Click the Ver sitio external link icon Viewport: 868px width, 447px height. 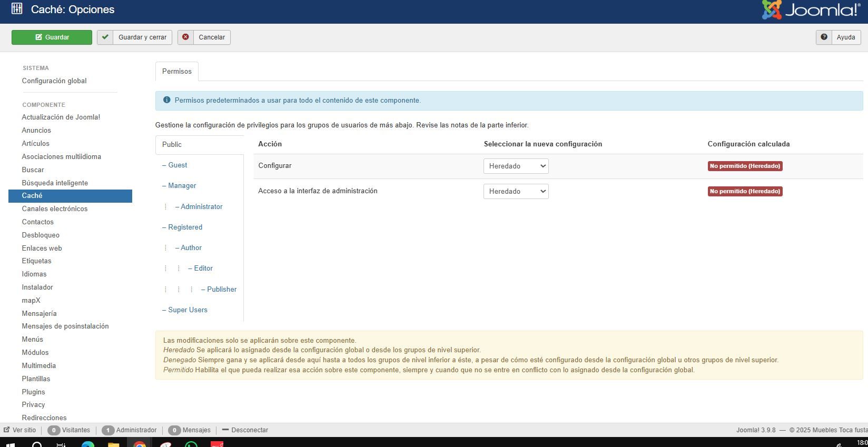click(x=7, y=430)
